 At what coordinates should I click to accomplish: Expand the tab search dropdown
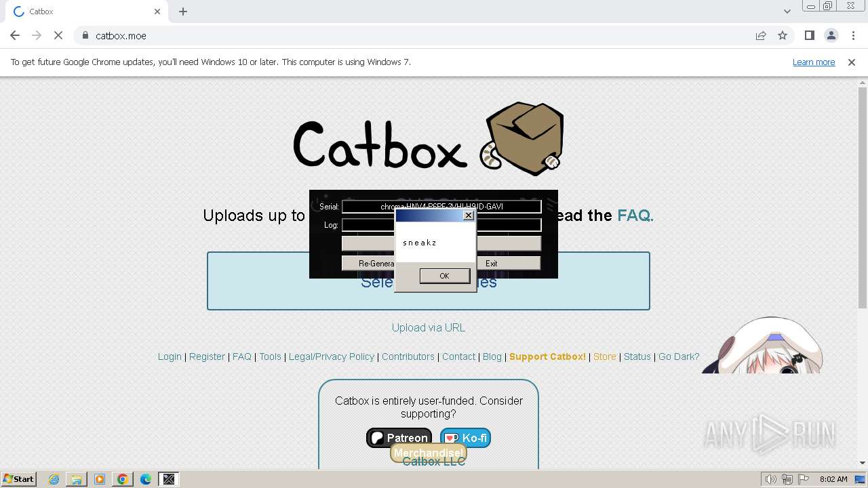[x=787, y=12]
